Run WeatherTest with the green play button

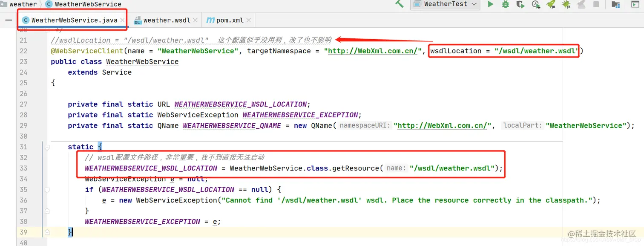click(x=491, y=4)
